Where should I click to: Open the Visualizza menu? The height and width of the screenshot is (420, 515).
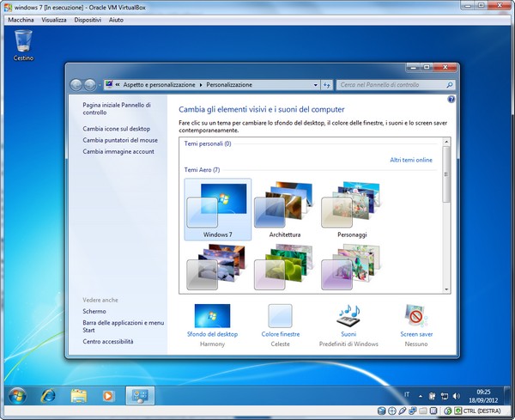(x=54, y=20)
